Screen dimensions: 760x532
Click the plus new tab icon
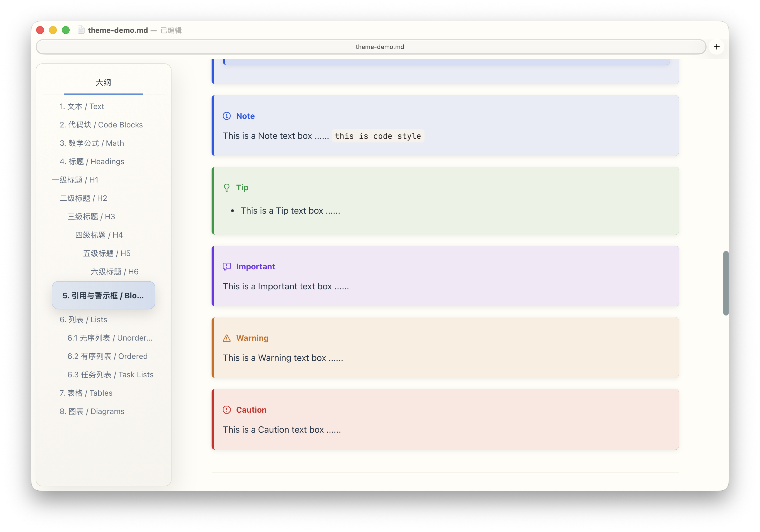click(x=716, y=47)
